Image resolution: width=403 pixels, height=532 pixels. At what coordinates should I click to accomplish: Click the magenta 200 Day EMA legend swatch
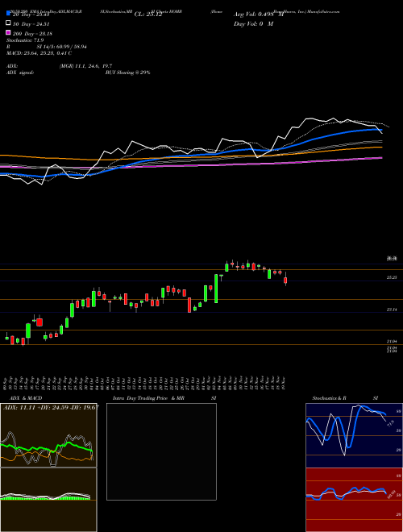click(8, 32)
